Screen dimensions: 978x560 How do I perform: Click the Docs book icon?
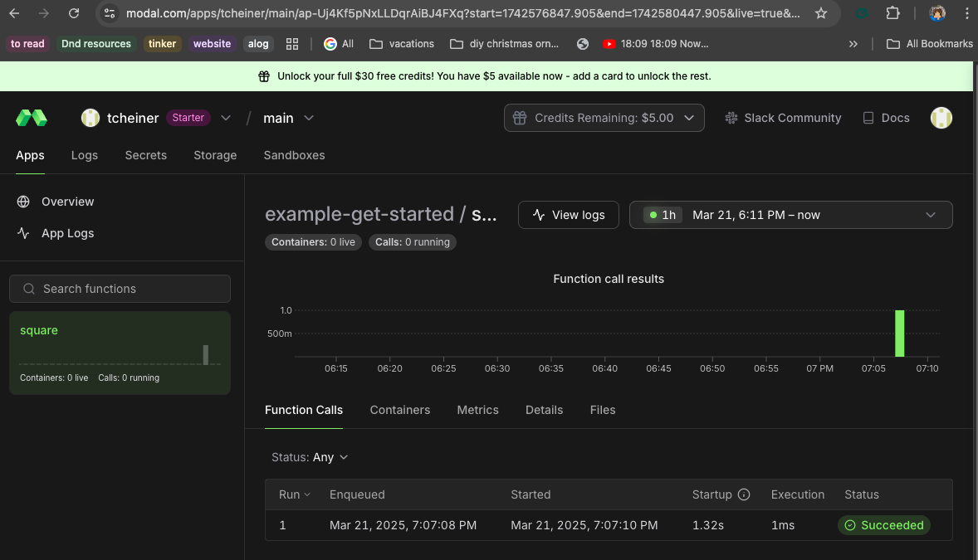click(868, 118)
